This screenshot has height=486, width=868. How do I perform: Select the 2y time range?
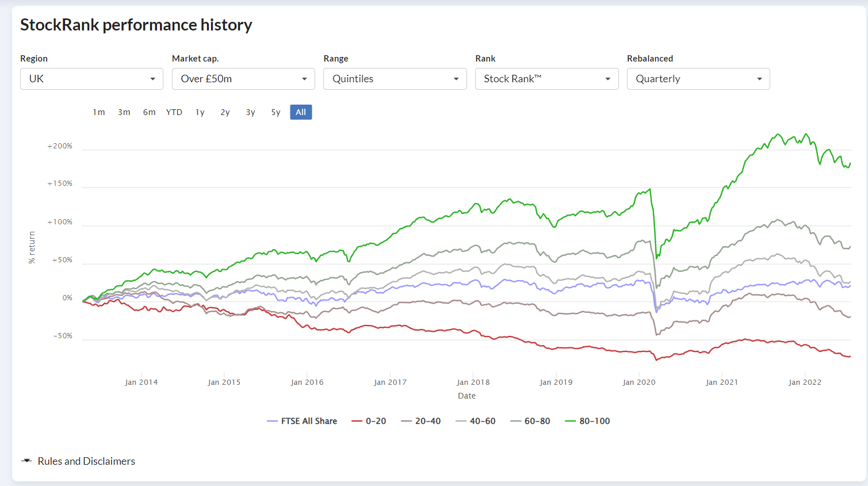(x=225, y=112)
